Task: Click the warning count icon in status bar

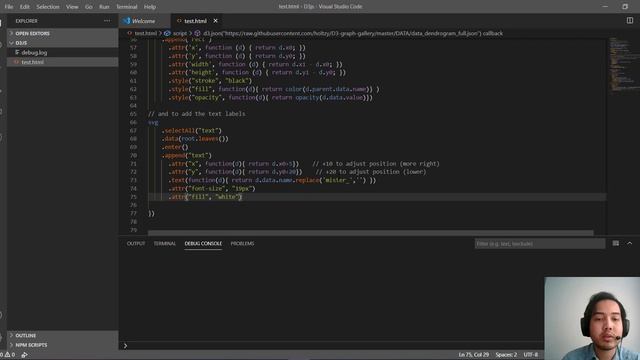Action: [7, 355]
